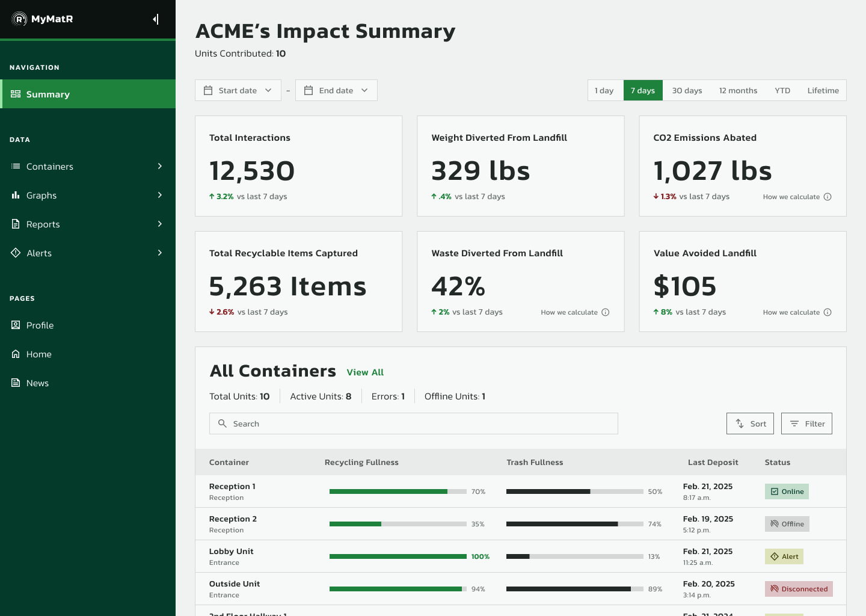
Task: Open the Summary navigation item
Action: (88, 94)
